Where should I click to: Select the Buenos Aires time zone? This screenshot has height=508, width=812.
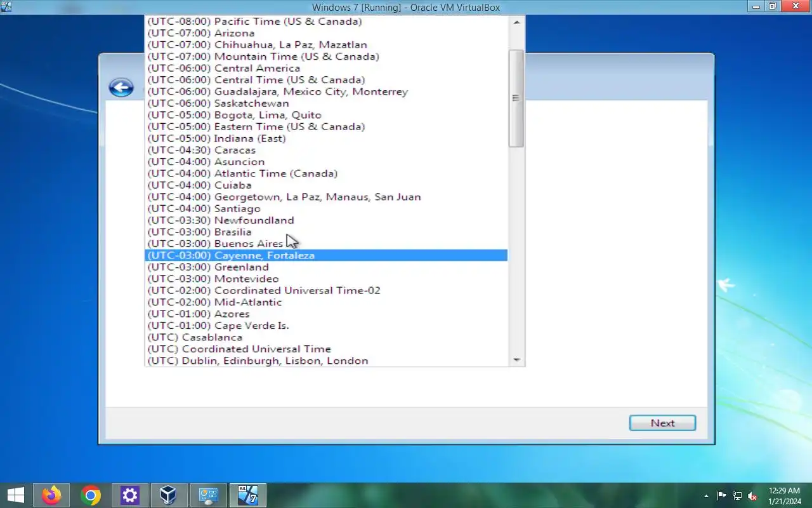(x=326, y=244)
